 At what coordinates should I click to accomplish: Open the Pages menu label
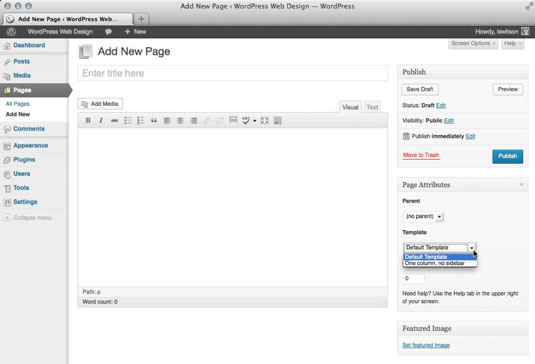(x=22, y=90)
